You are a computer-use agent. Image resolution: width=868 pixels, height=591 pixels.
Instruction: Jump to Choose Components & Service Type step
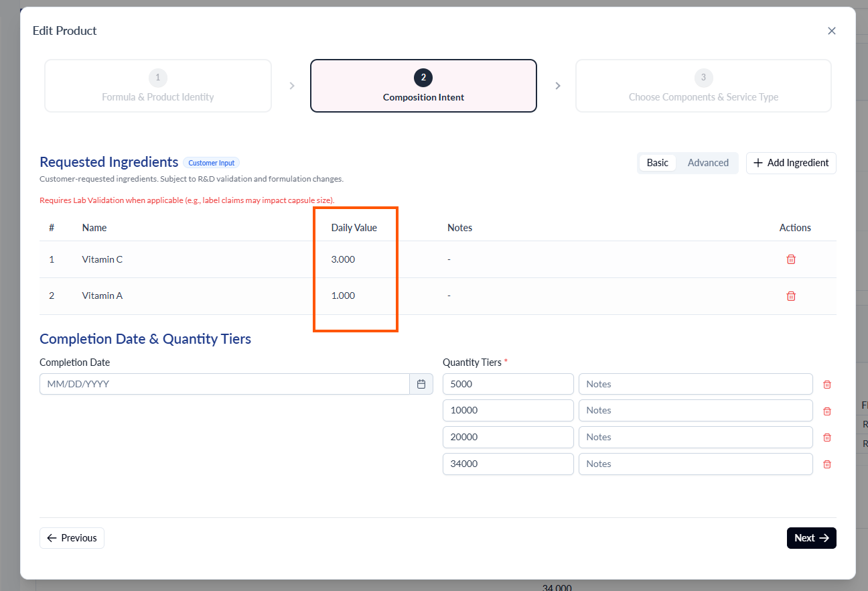(703, 86)
